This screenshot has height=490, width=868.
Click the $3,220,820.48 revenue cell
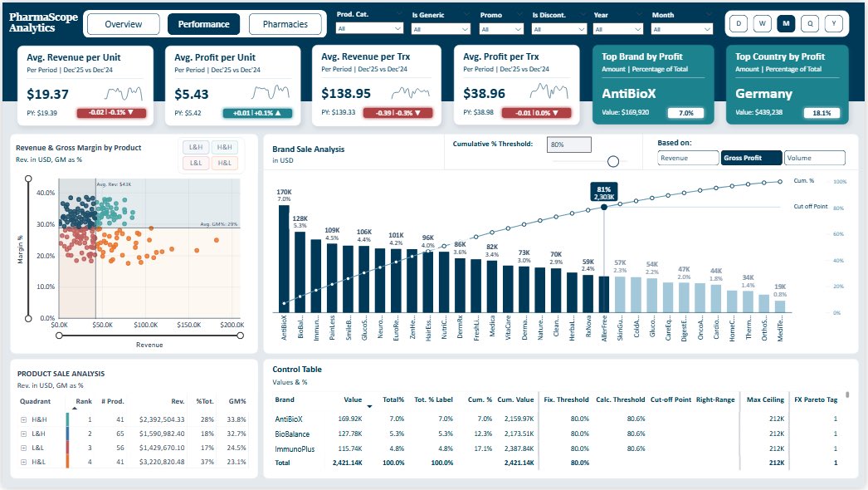coord(162,462)
